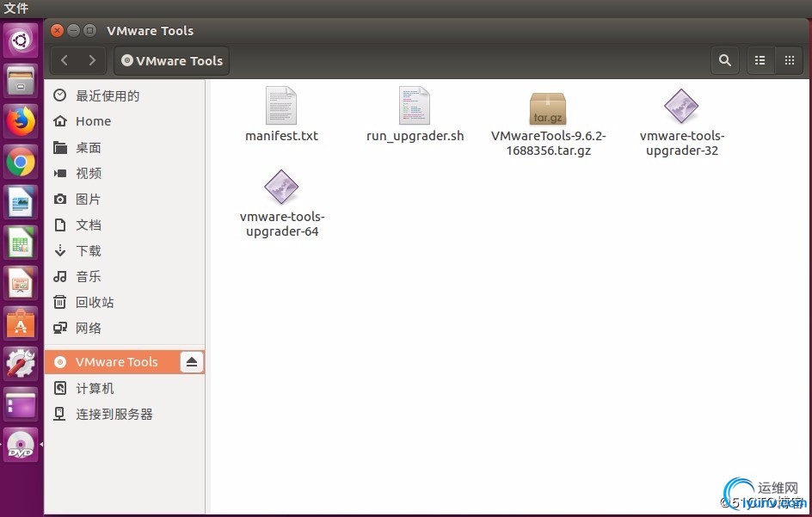Switch to icon grid view
This screenshot has width=812, height=517.
point(790,60)
